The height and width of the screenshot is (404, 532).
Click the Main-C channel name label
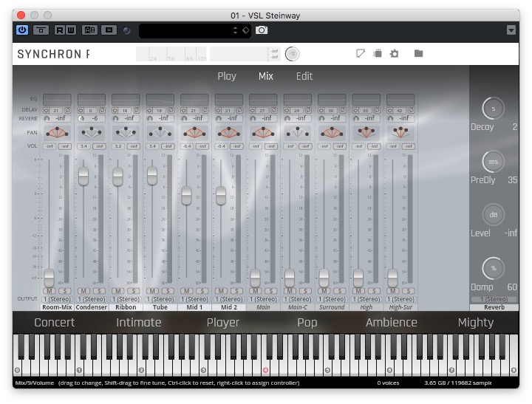pos(298,307)
